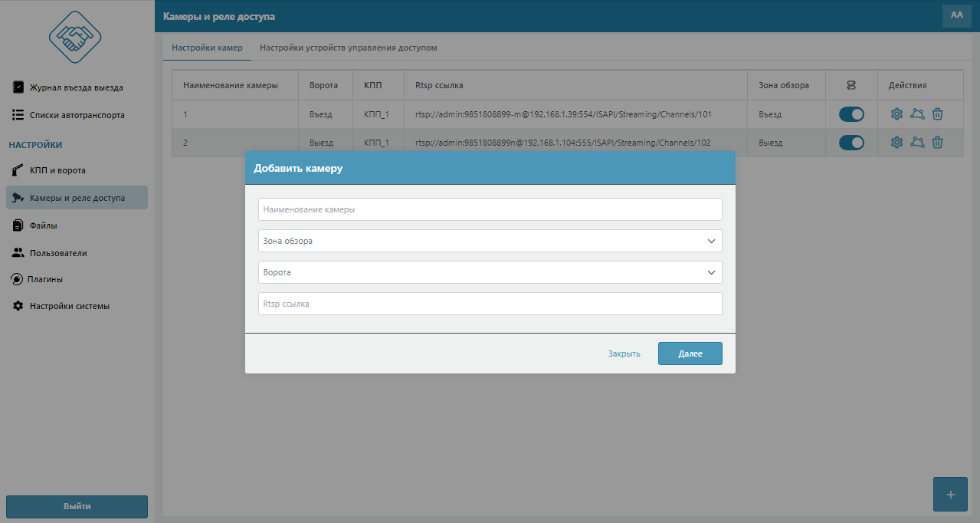The width and height of the screenshot is (980, 523).
Task: Click the Выйти logout button
Action: pos(77,506)
